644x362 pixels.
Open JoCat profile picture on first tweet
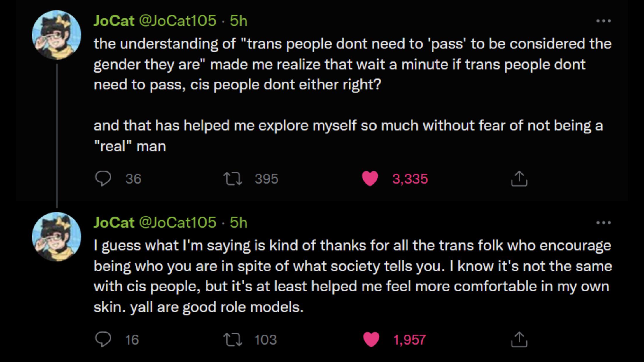[x=57, y=35]
